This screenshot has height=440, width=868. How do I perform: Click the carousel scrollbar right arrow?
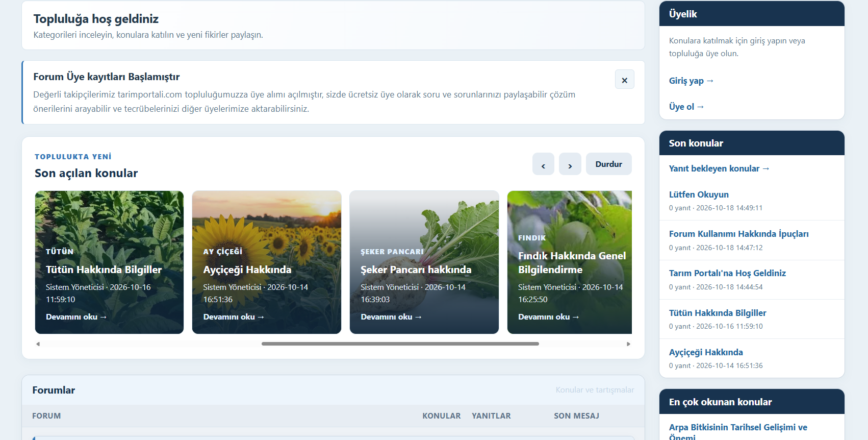point(628,344)
